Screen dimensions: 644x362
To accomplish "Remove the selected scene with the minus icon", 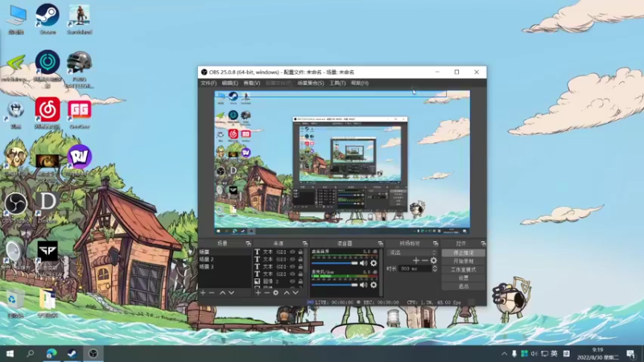I will coord(212,293).
